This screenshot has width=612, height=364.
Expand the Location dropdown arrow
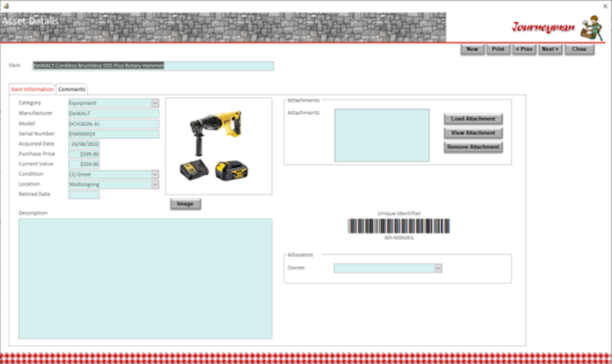pyautogui.click(x=155, y=184)
